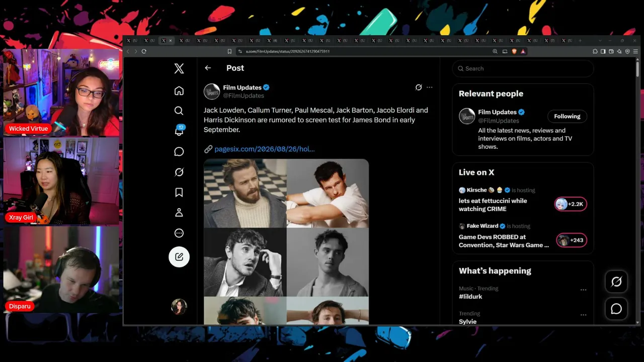Image resolution: width=644 pixels, height=362 pixels.
Task: Open the Leo AI sparkle icon
Action: pos(619,51)
